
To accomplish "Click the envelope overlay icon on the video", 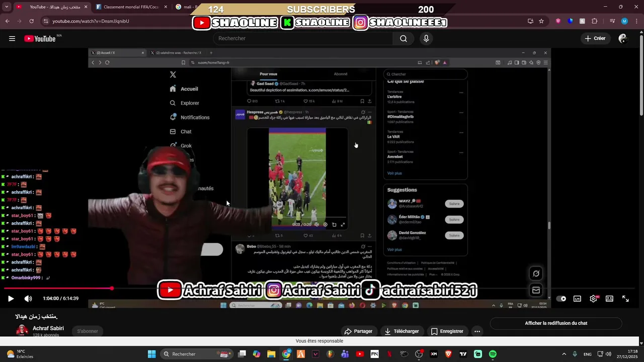I will click(x=536, y=290).
